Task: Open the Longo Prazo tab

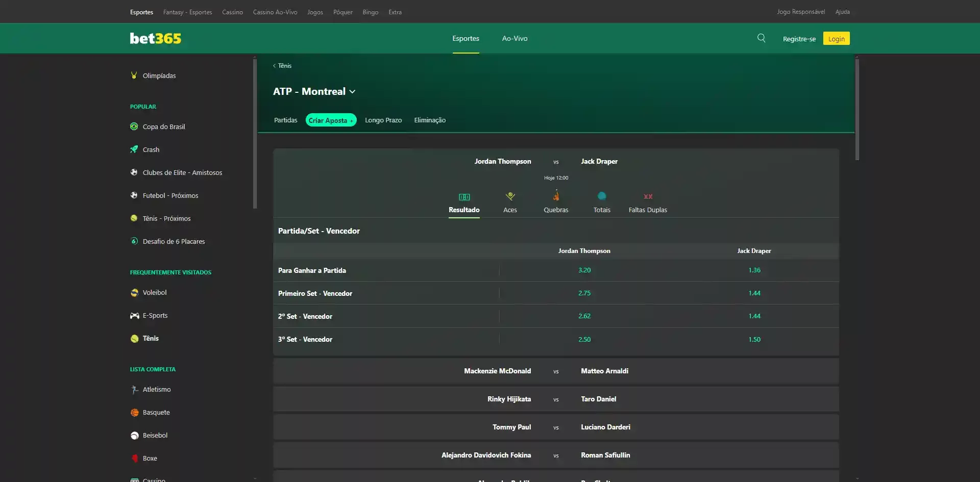Action: tap(383, 120)
